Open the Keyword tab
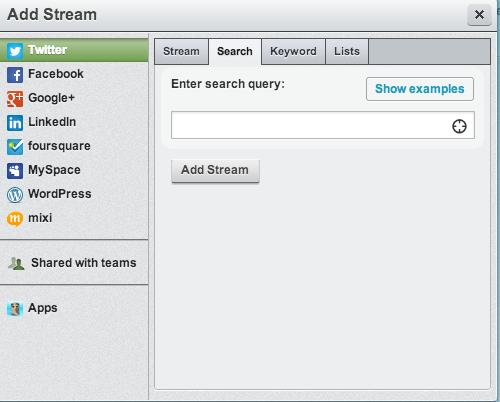Image resolution: width=500 pixels, height=402 pixels. pos(293,52)
